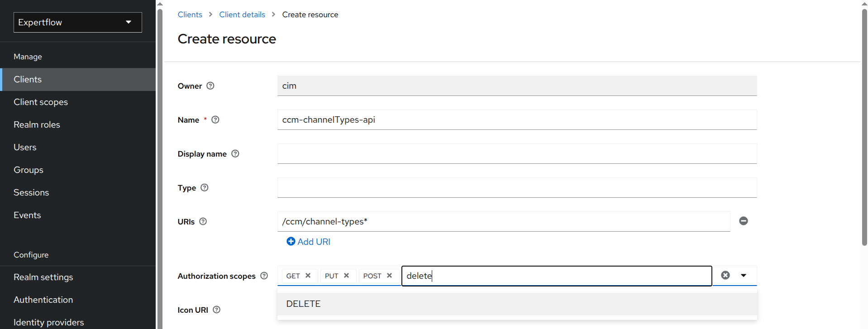This screenshot has width=868, height=329.
Task: Remove the PUT scope chip
Action: click(x=347, y=276)
